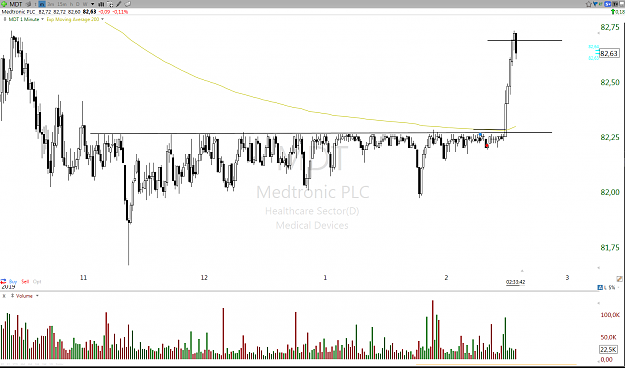
Task: Open the chart style bars icon
Action: [x=101, y=4]
